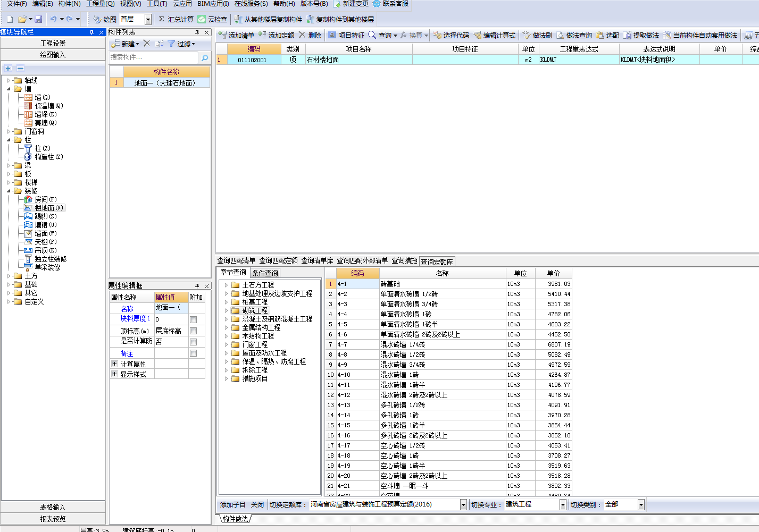Toggle 备注 附加 checkbox
Image resolution: width=759 pixels, height=532 pixels.
tap(194, 353)
